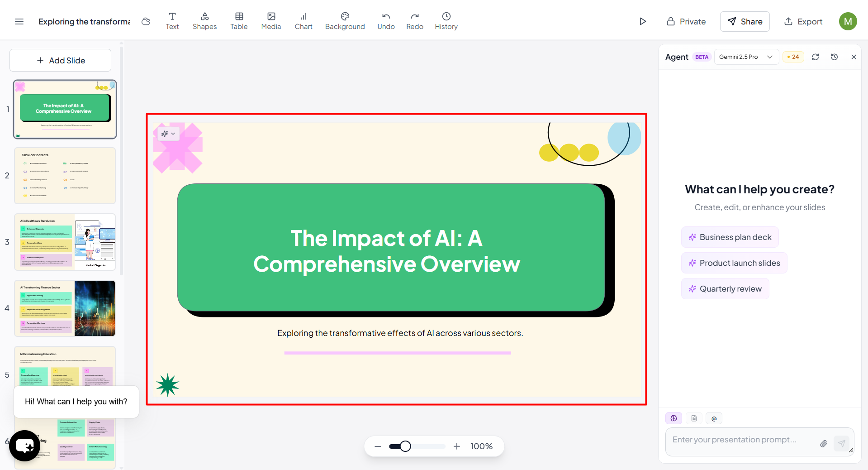Image resolution: width=868 pixels, height=470 pixels.
Task: Open the version History
Action: (x=446, y=21)
